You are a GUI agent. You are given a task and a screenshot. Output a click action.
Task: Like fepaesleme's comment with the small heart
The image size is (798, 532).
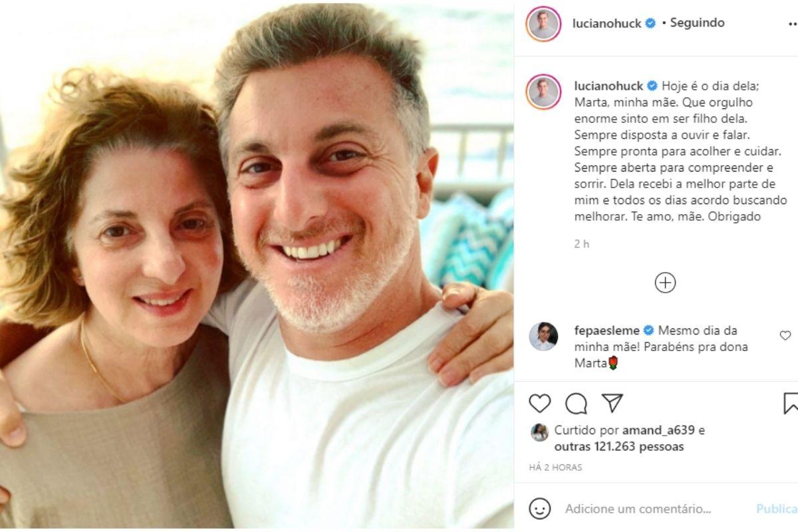click(785, 335)
